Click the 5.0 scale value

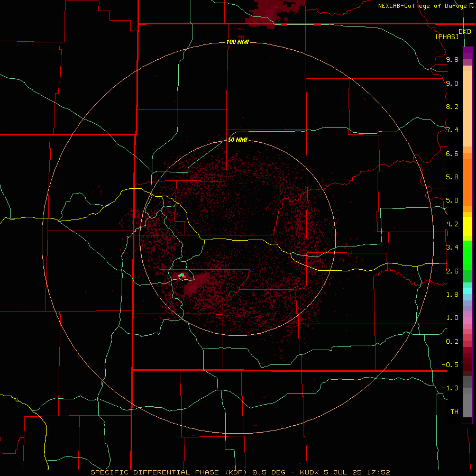(x=452, y=200)
